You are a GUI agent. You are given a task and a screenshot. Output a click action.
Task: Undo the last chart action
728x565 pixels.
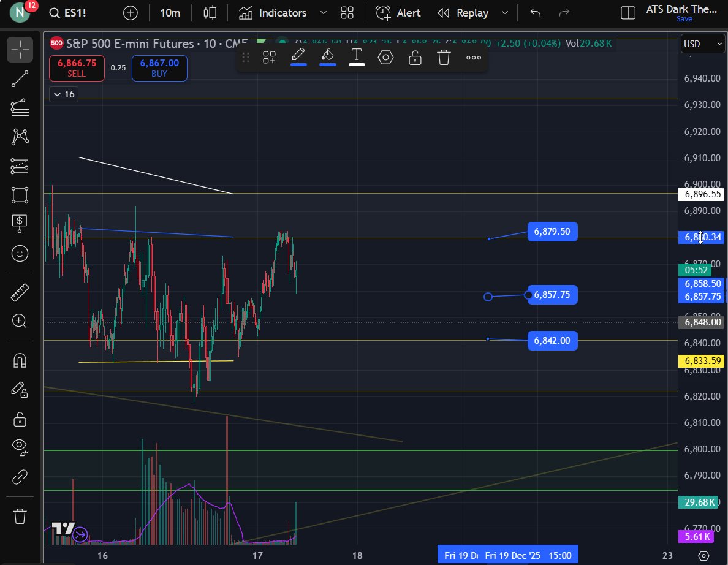(536, 13)
